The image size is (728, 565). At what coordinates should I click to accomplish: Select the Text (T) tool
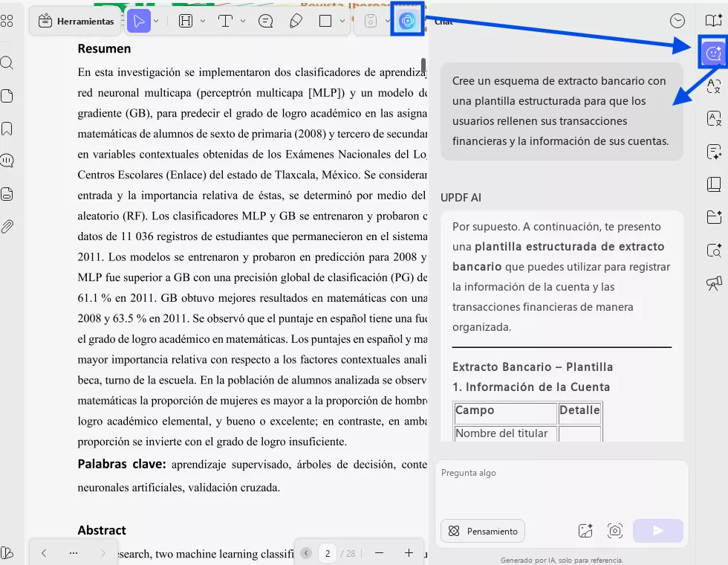pyautogui.click(x=226, y=21)
